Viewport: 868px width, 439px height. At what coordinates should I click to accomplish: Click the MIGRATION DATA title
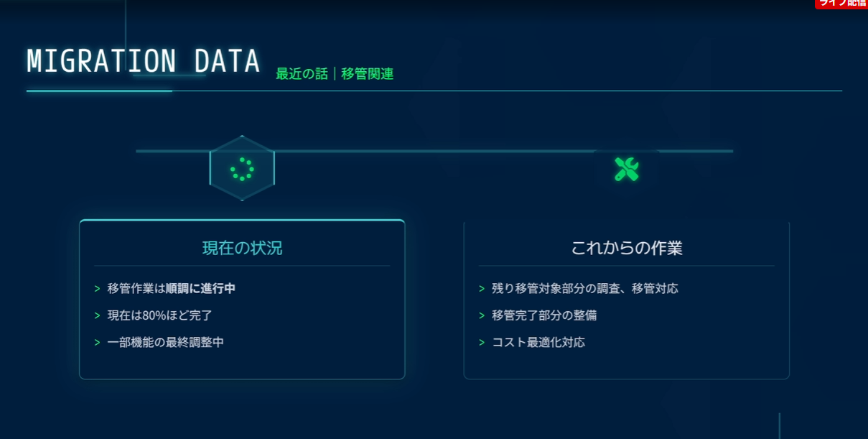[143, 62]
